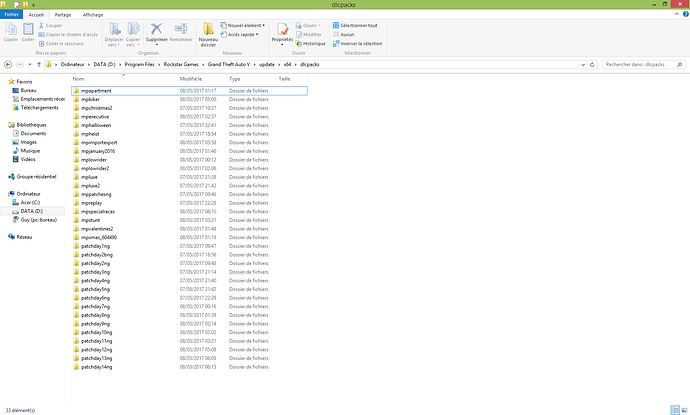Create a Nouveau dossier
The height and width of the screenshot is (415, 690).
pyautogui.click(x=208, y=34)
